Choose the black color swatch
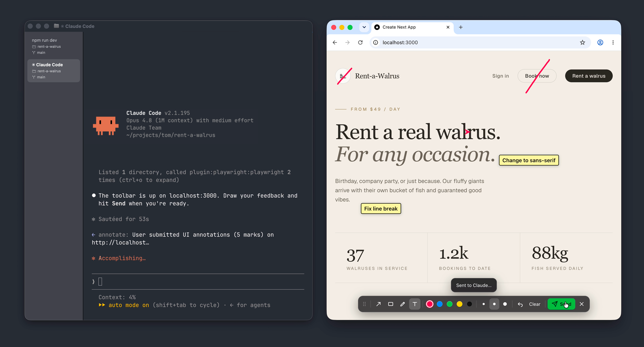 click(x=469, y=304)
